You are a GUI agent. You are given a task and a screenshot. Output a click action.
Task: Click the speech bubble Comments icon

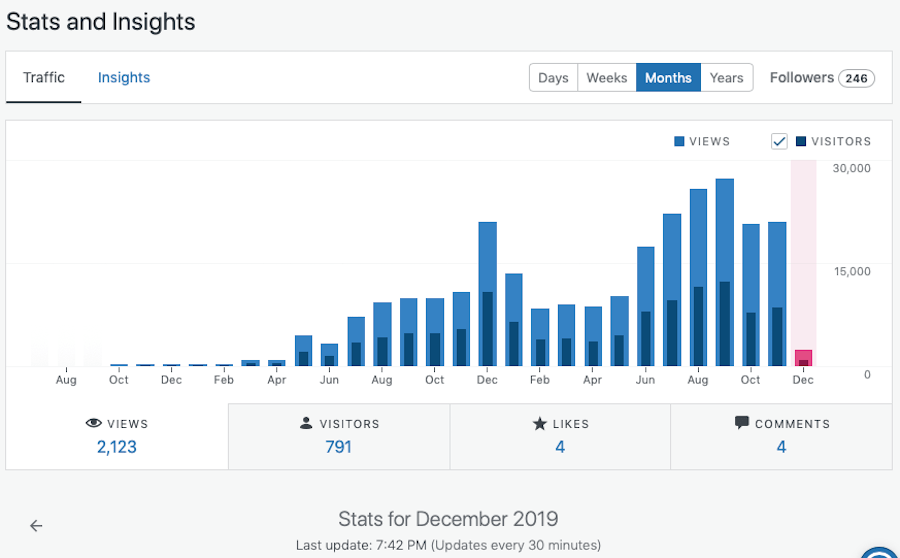[742, 424]
